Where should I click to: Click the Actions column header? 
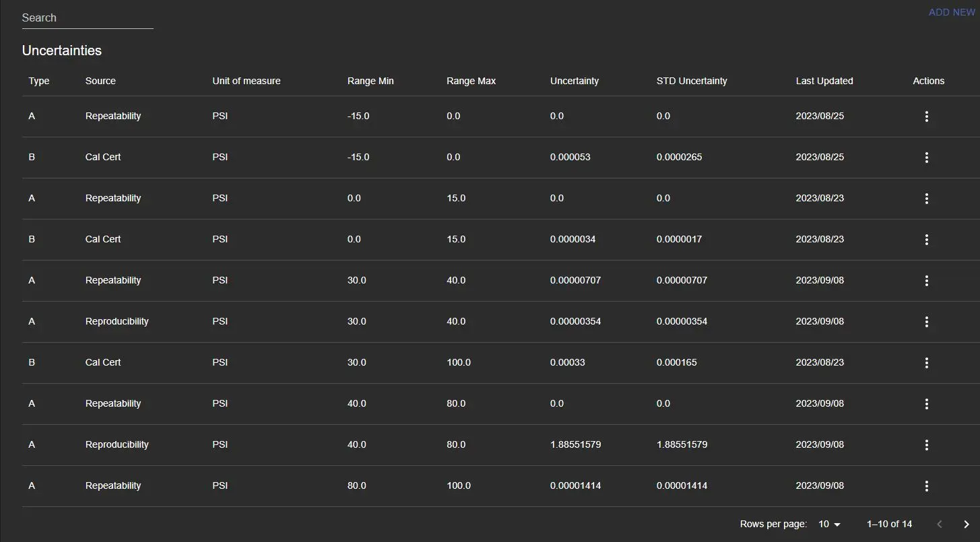click(x=929, y=81)
